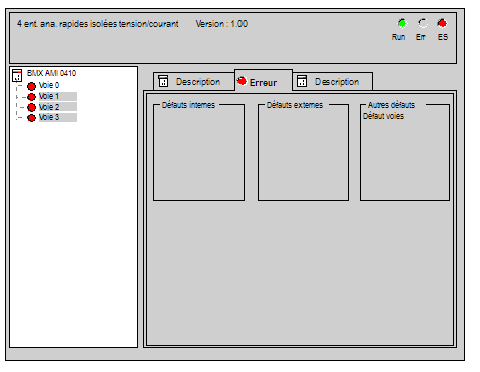Image resolution: width=480 pixels, height=372 pixels.
Task: Click the 'Défaut voies' entry
Action: pyautogui.click(x=383, y=116)
